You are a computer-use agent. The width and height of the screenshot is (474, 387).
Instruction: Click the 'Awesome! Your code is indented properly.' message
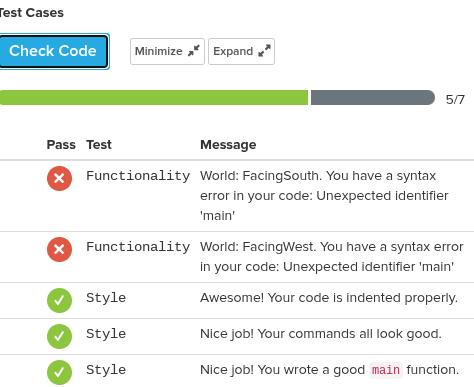(329, 298)
